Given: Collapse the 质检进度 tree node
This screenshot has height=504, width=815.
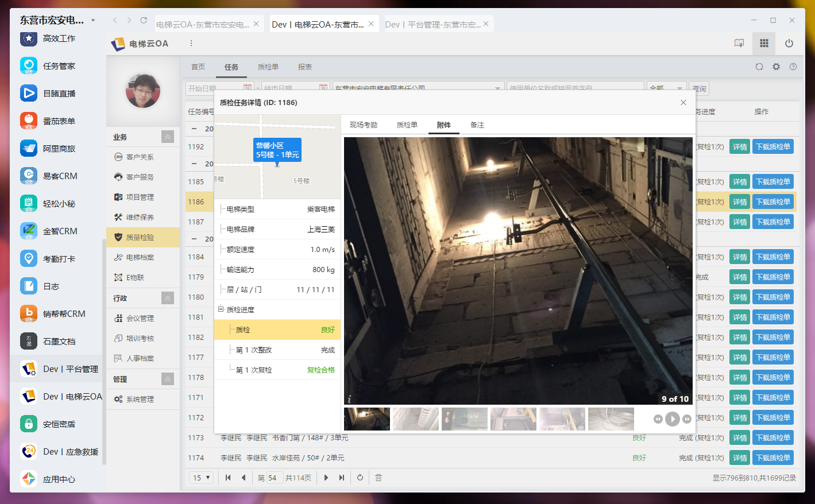Looking at the screenshot, I should click(x=221, y=309).
